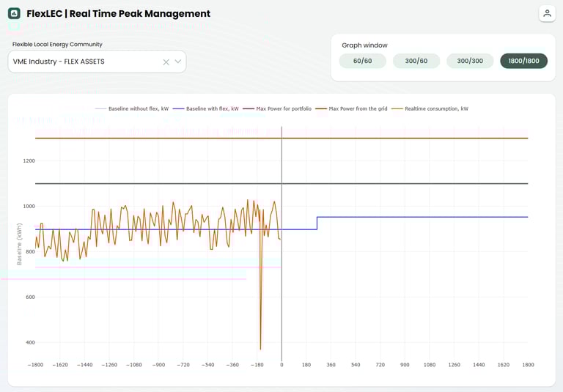
Task: Select the 60/60 graph window
Action: (x=362, y=61)
